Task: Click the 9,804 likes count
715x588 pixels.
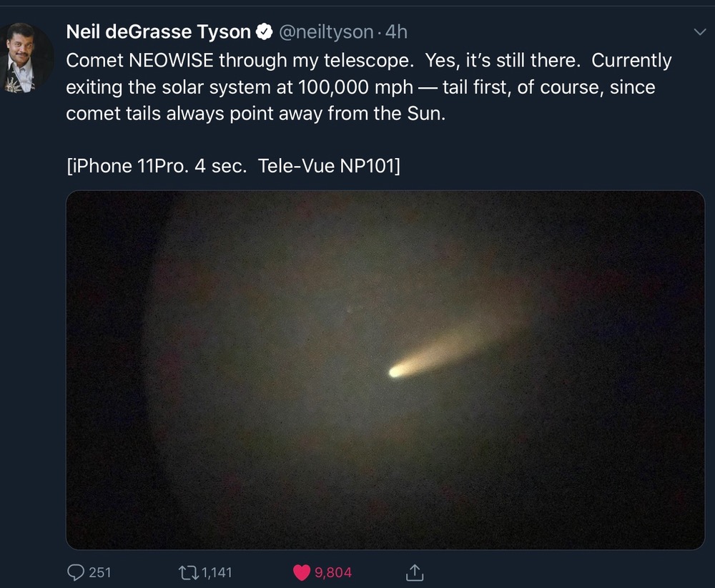Action: (x=333, y=572)
